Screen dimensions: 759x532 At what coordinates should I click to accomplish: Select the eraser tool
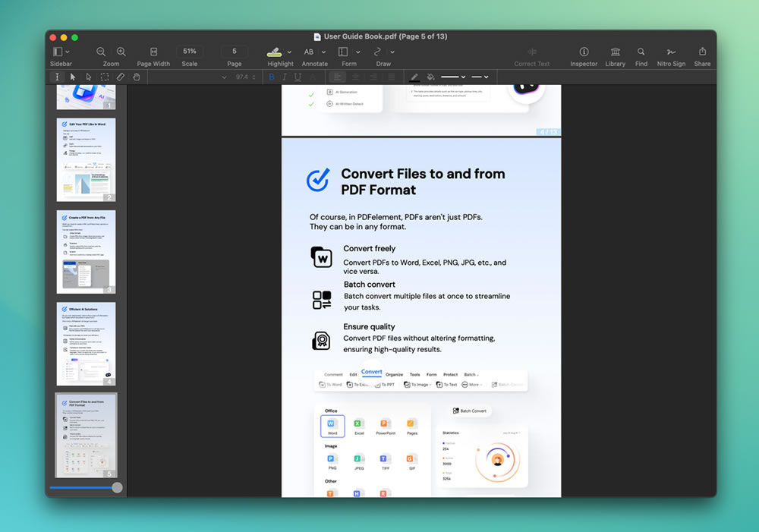pos(121,77)
